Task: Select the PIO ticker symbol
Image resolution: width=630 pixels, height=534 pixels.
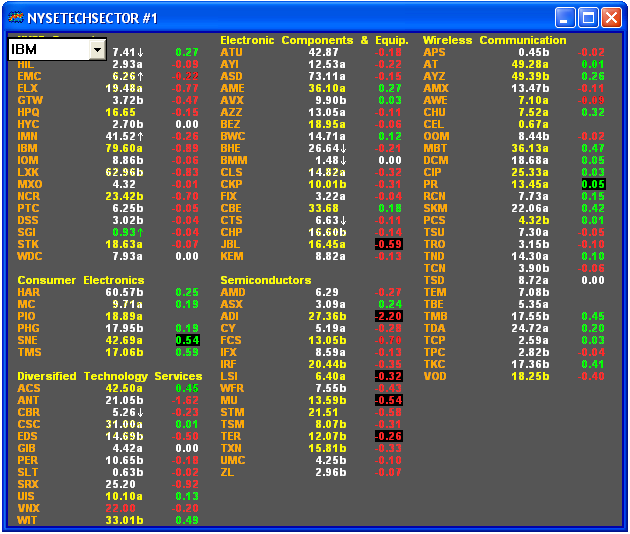Action: point(27,316)
